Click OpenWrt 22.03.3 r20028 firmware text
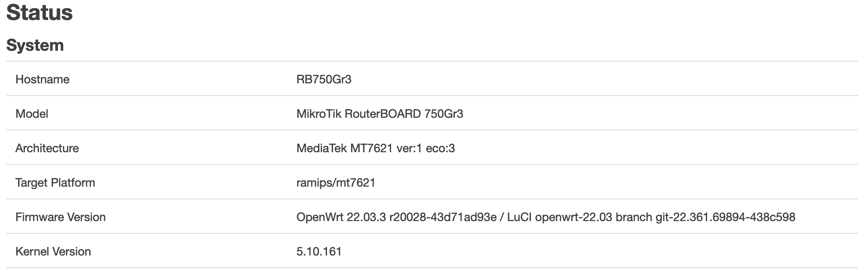 pos(362,217)
